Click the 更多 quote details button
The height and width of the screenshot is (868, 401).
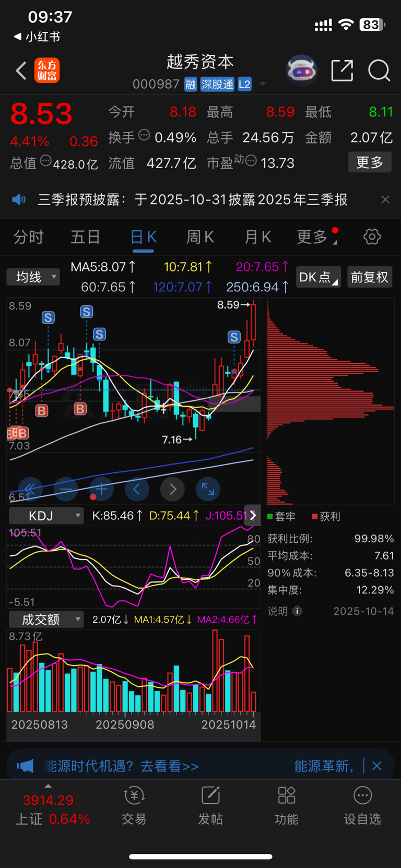point(370,162)
